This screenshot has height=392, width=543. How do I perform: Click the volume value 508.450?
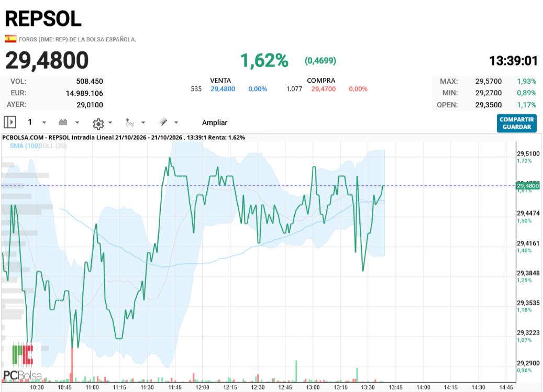tap(90, 81)
